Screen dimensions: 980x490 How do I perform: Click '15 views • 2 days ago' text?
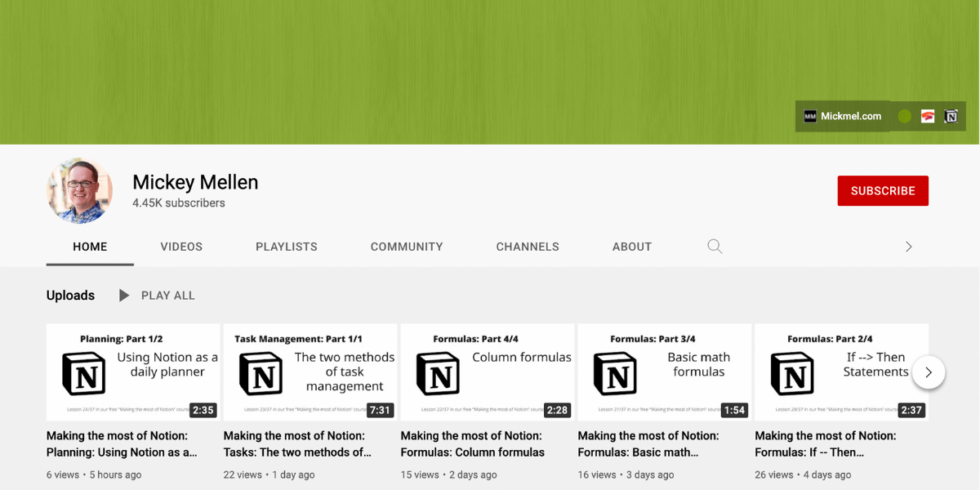tap(448, 474)
